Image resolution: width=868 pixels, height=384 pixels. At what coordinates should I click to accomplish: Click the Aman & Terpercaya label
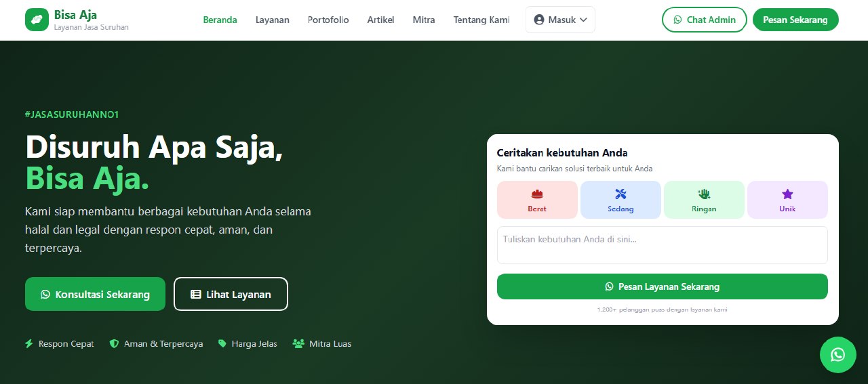coord(163,343)
